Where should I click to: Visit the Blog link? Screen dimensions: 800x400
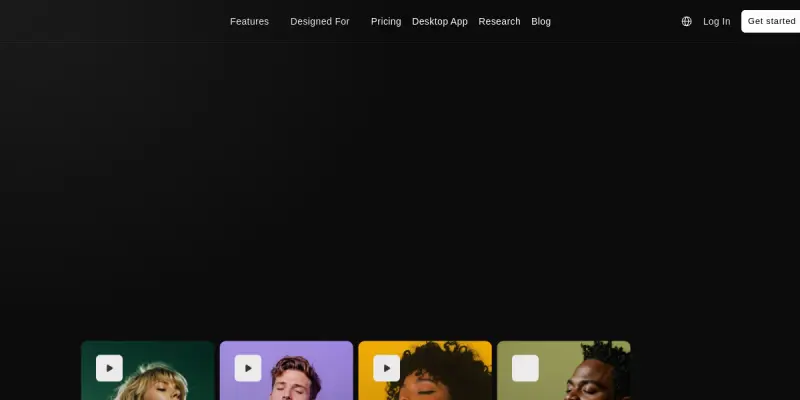(x=541, y=21)
